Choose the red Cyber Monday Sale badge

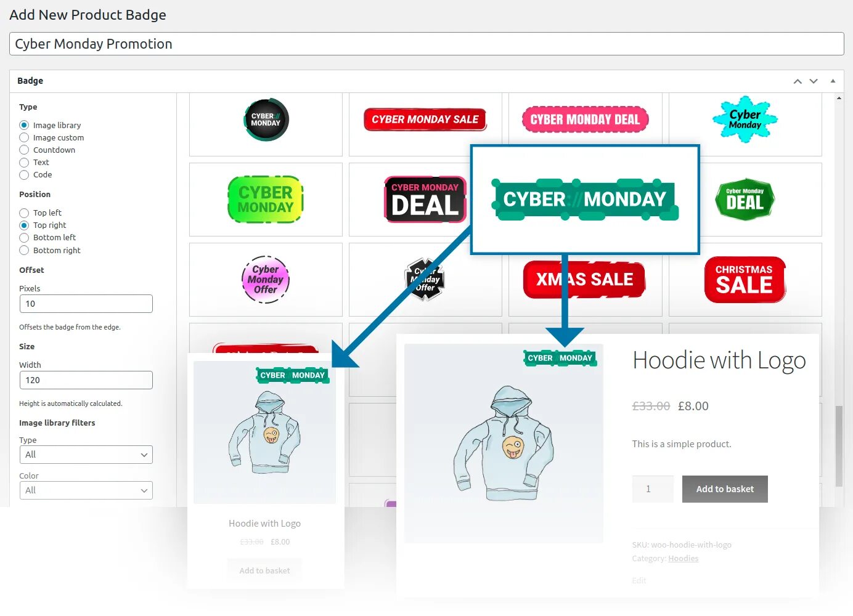pyautogui.click(x=425, y=120)
